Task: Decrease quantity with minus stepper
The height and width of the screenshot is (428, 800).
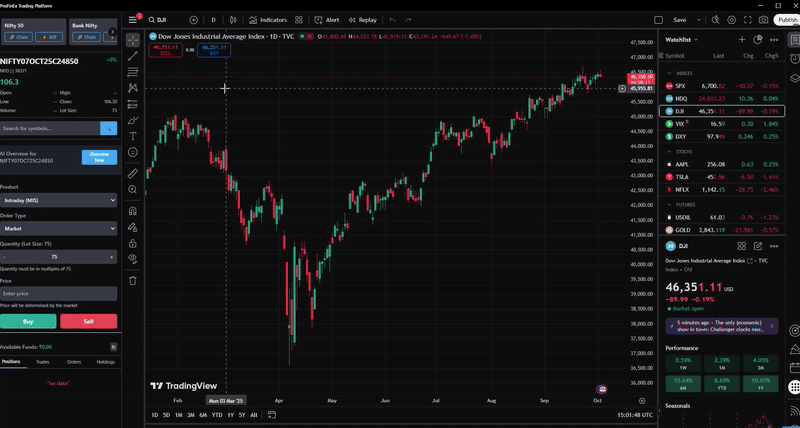Action: (x=5, y=257)
